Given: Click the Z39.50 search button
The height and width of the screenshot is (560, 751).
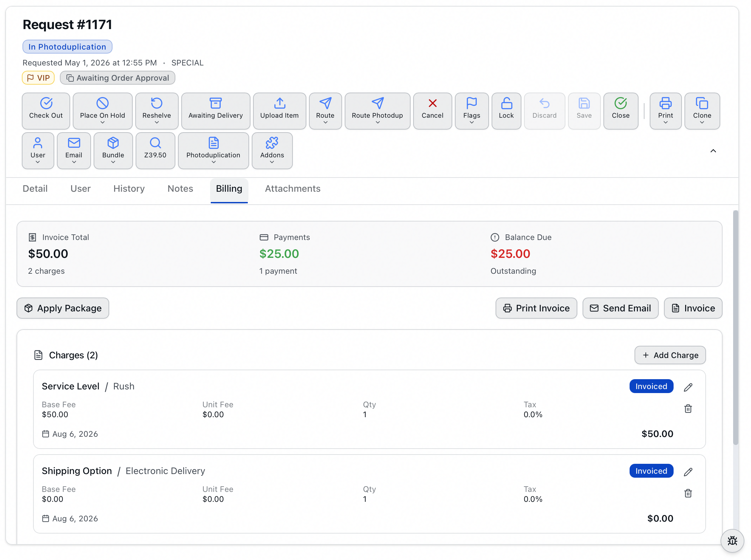Looking at the screenshot, I should (155, 150).
